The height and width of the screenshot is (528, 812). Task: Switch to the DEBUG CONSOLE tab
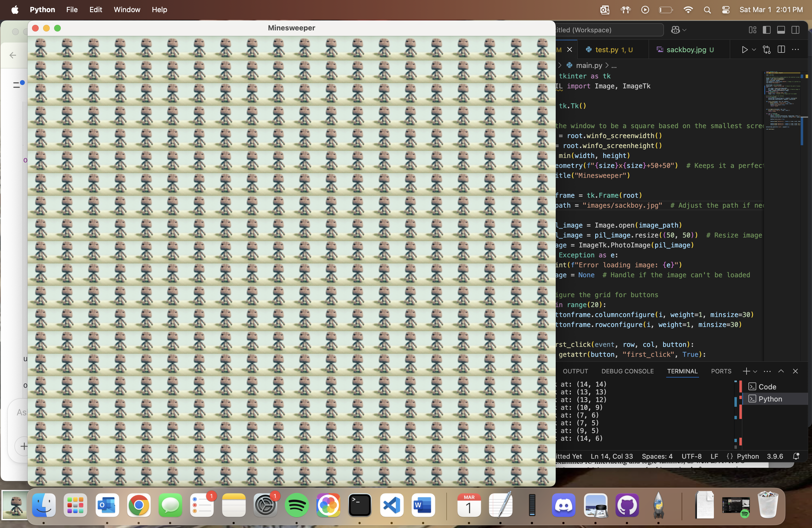(x=628, y=371)
